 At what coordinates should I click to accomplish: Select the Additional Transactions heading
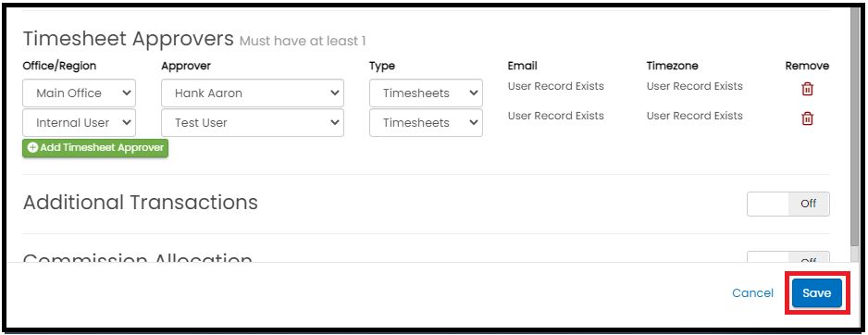141,203
